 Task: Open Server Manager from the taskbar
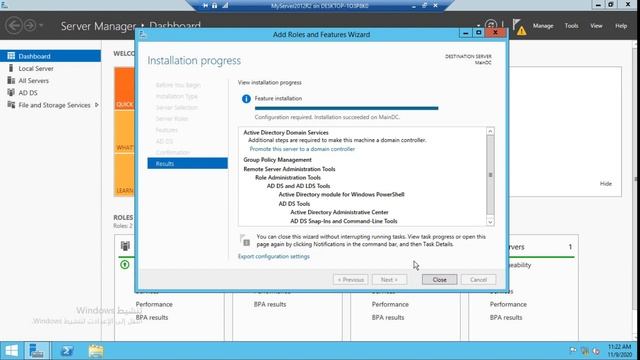[x=37, y=351]
